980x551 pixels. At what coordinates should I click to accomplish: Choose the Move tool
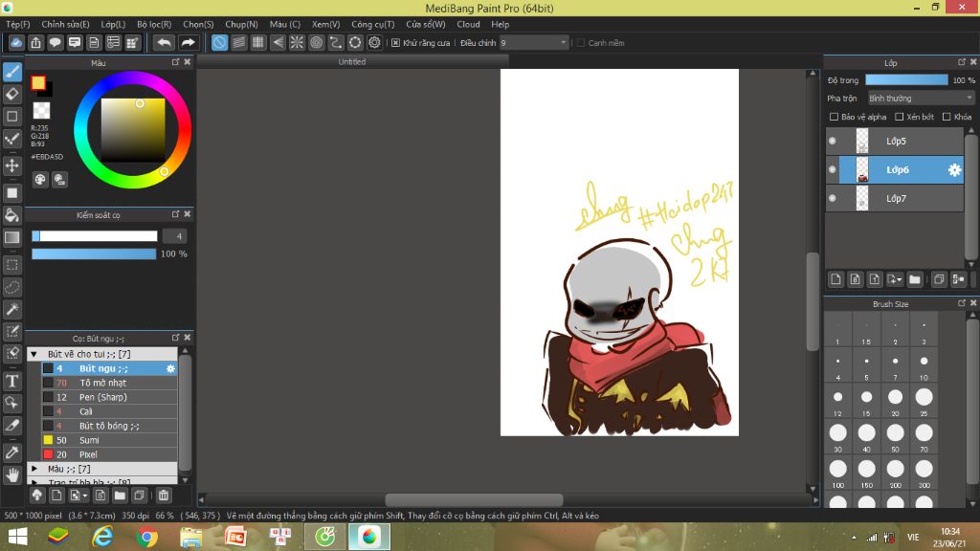pyautogui.click(x=12, y=165)
